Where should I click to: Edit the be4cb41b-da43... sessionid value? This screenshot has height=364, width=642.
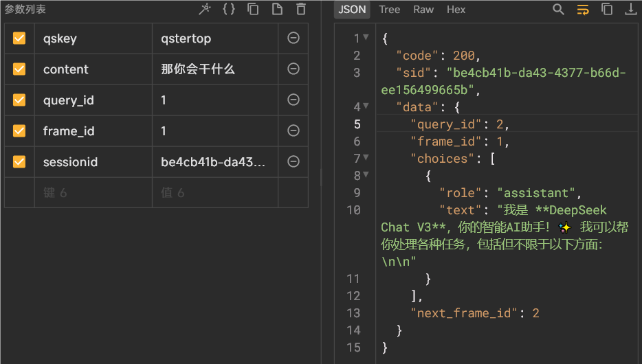pos(215,162)
